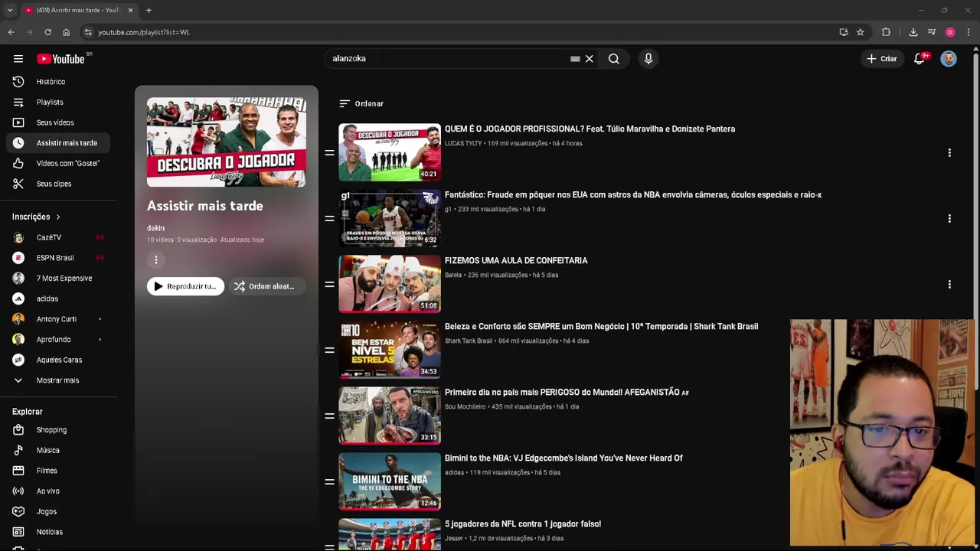Open options for the Fantástico fraude video
This screenshot has height=551, width=980.
pyautogui.click(x=949, y=219)
